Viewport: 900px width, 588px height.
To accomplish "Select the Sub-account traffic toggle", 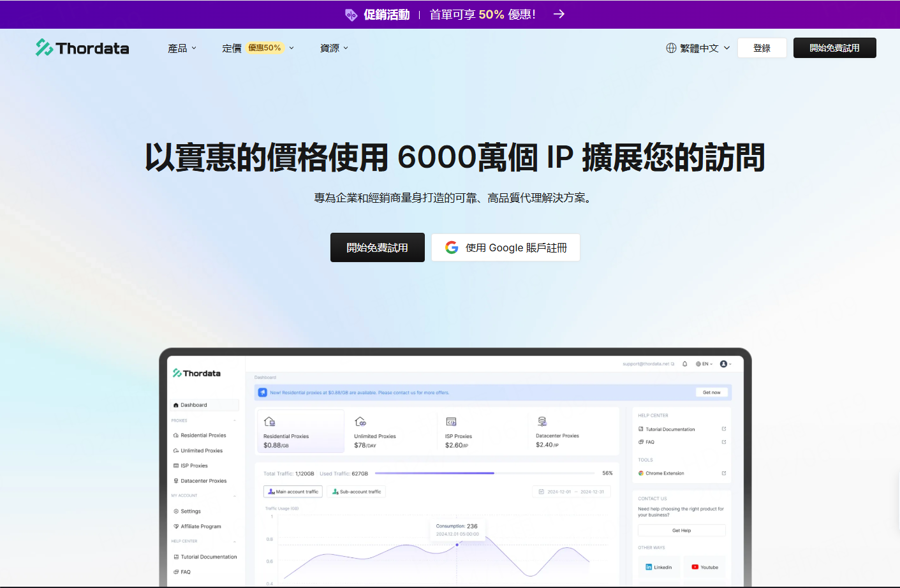I will coord(357,492).
